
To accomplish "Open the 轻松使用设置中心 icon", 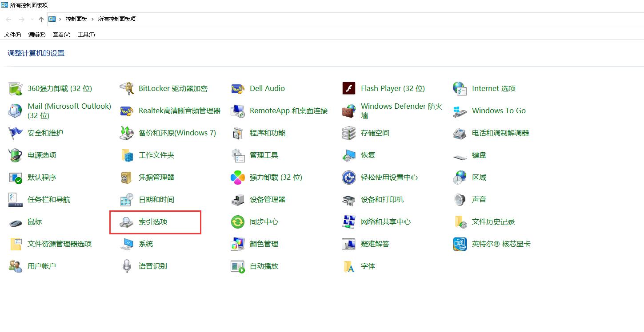I will coord(349,177).
